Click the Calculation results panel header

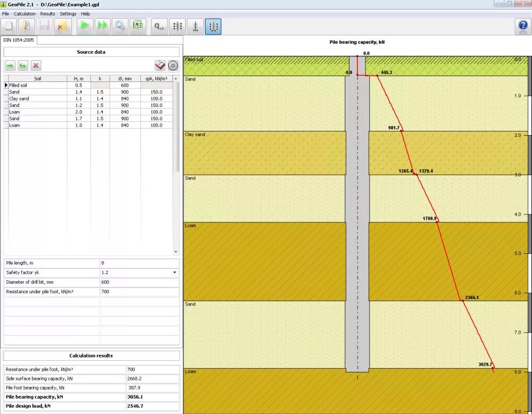tap(92, 355)
